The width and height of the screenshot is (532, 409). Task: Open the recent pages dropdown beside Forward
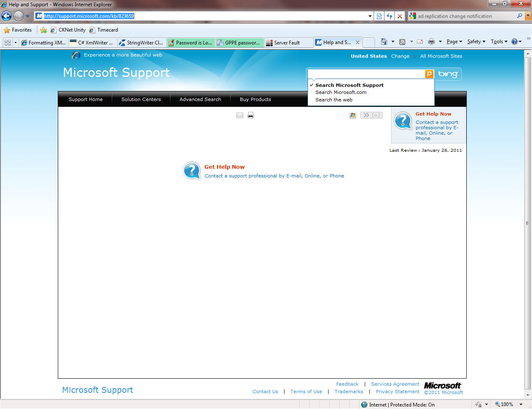28,16
